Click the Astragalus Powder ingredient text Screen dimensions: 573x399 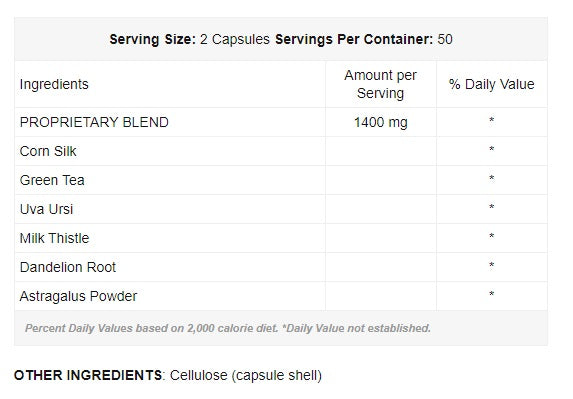pyautogui.click(x=79, y=296)
